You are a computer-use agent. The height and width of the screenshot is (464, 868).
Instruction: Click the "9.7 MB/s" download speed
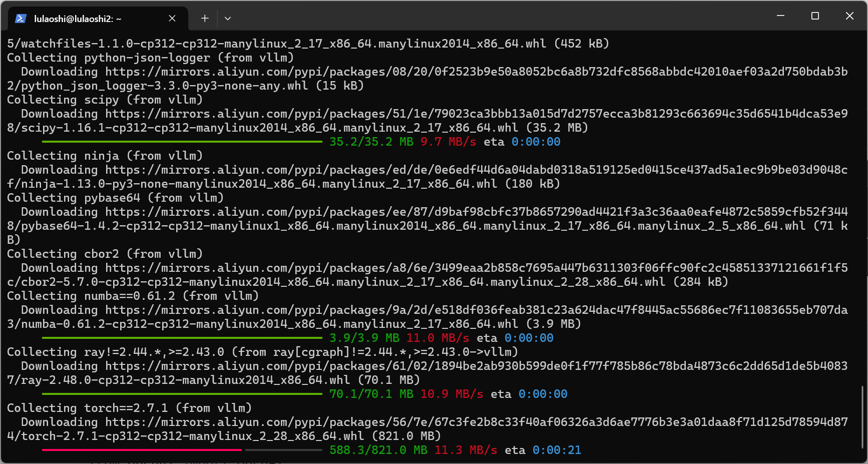(x=449, y=142)
